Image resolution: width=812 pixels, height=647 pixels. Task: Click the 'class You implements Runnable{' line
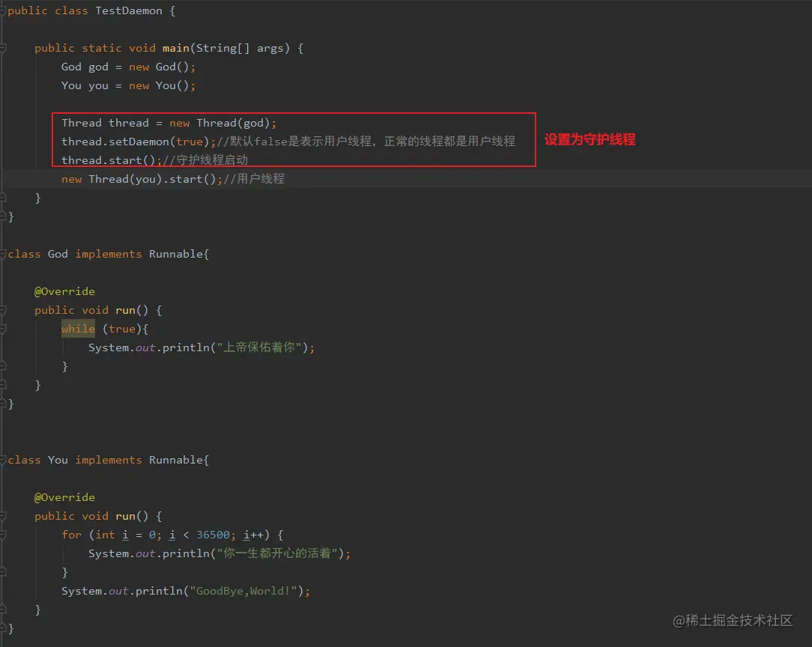[108, 460]
